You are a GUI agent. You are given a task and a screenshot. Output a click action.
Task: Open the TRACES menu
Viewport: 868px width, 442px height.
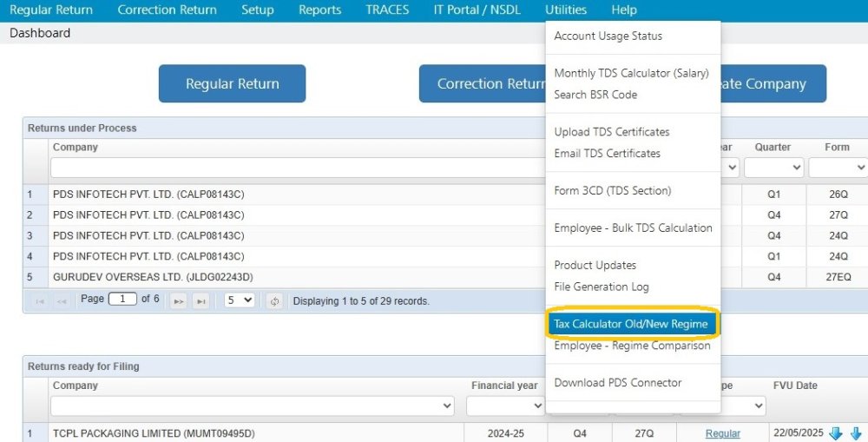click(x=387, y=10)
